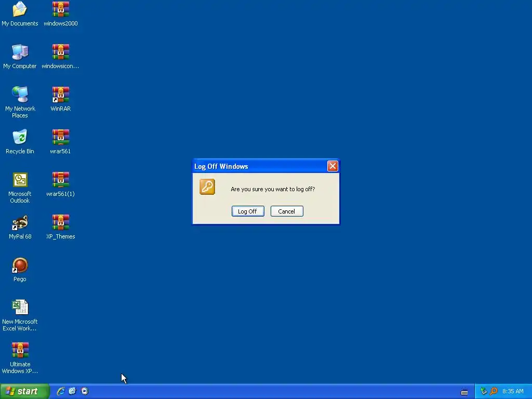Select the MyPal 68 shortcut icon
This screenshot has width=532, height=399.
(20, 227)
